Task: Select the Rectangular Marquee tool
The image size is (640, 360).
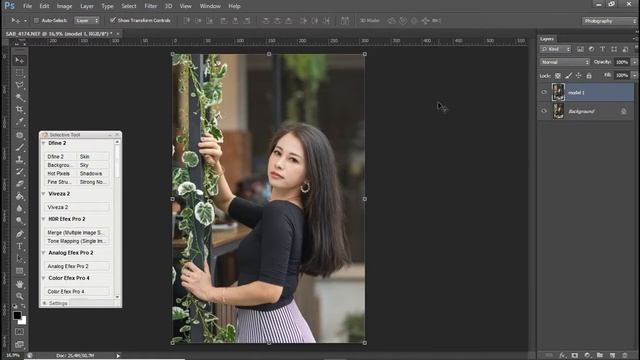Action: point(19,73)
